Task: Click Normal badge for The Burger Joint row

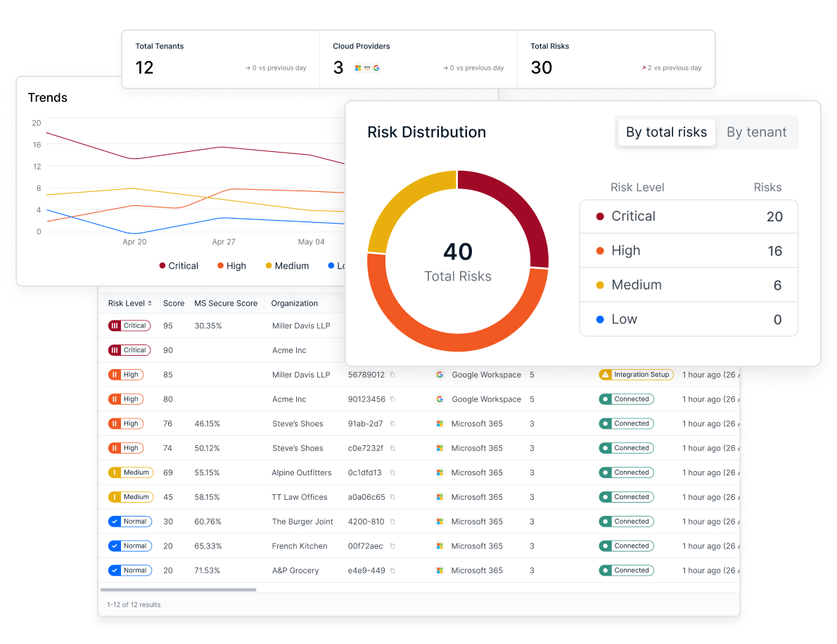Action: pyautogui.click(x=130, y=521)
